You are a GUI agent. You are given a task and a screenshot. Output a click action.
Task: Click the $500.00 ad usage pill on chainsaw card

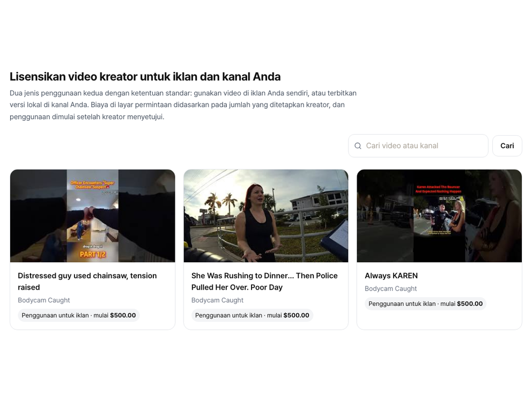pyautogui.click(x=79, y=315)
